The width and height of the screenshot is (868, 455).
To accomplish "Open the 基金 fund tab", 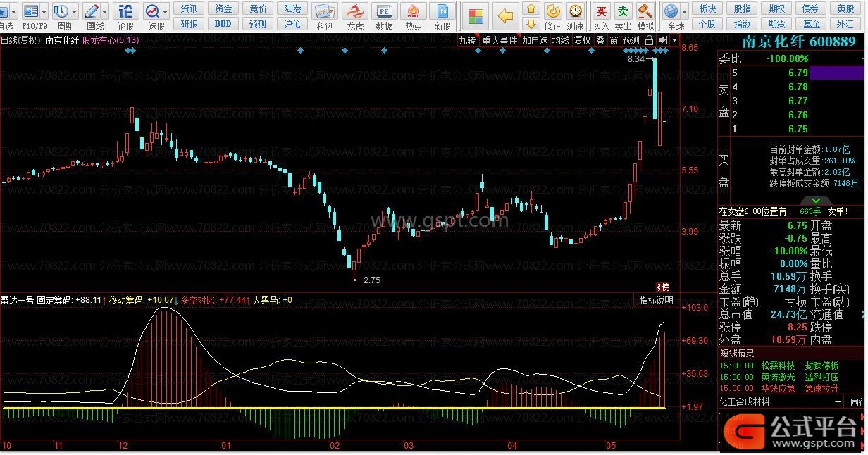I will point(811,23).
